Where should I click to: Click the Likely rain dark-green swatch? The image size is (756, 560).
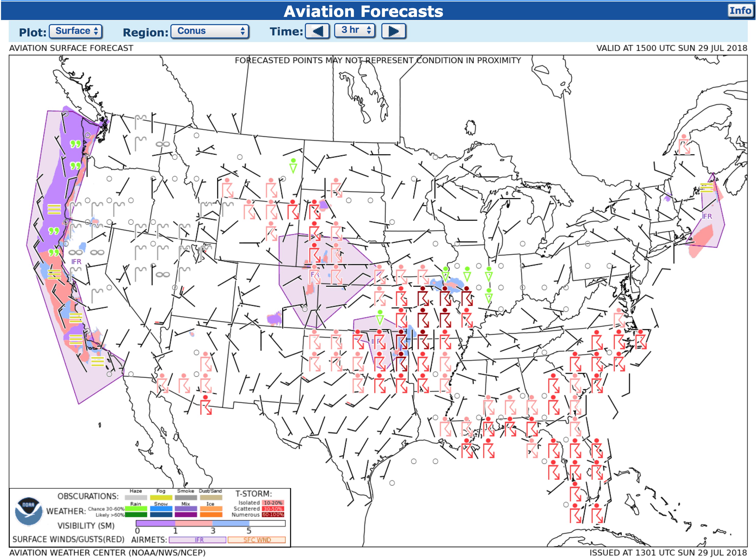136,515
